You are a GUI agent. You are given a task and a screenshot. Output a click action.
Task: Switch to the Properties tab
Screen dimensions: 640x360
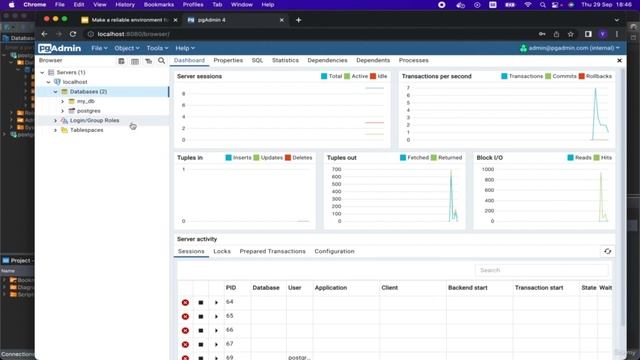tap(228, 60)
